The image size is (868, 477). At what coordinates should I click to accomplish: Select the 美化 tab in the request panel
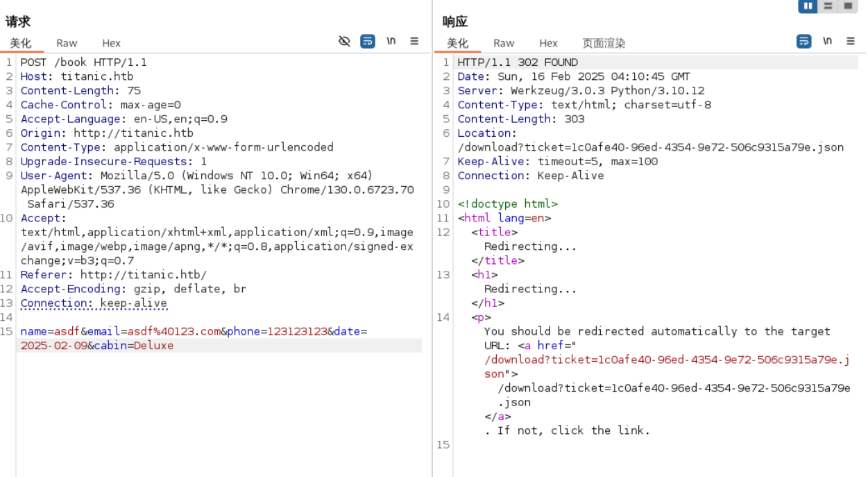coord(20,43)
